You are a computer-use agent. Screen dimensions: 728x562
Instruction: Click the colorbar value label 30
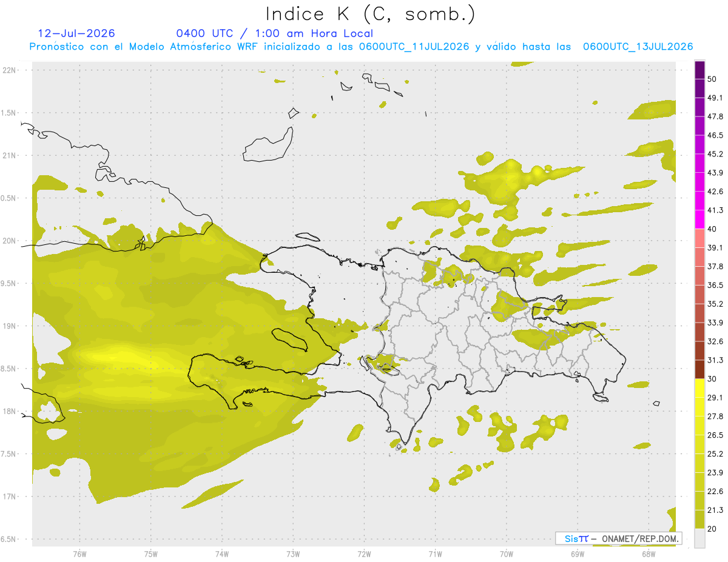coord(712,379)
